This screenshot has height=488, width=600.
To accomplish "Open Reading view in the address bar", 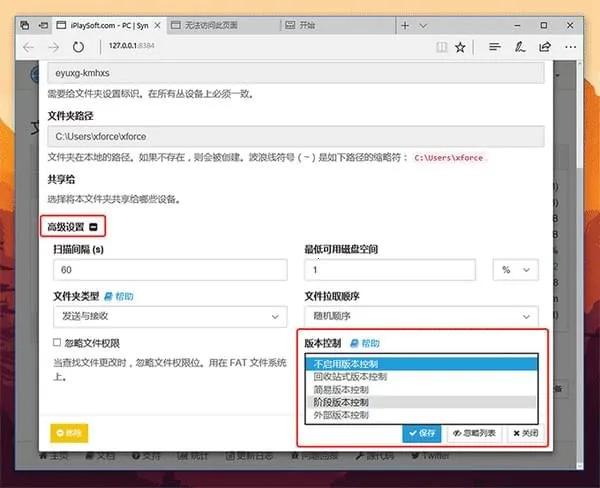I will [x=441, y=46].
